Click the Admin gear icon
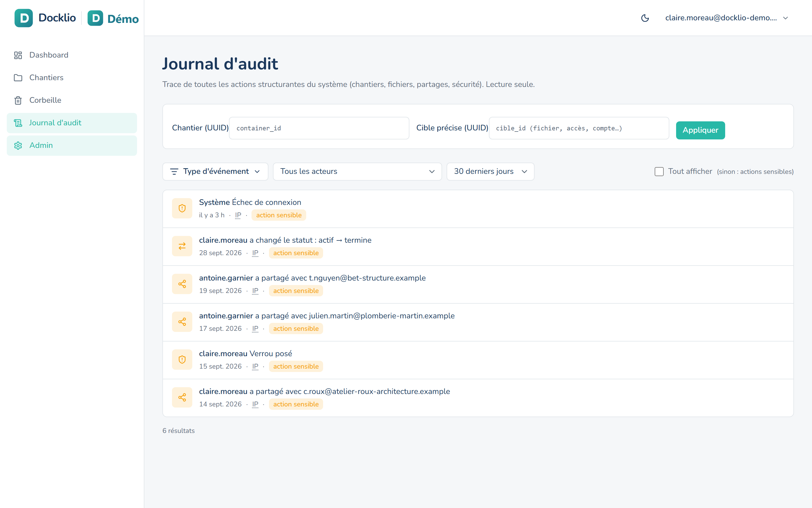Viewport: 812px width, 508px height. click(x=18, y=145)
